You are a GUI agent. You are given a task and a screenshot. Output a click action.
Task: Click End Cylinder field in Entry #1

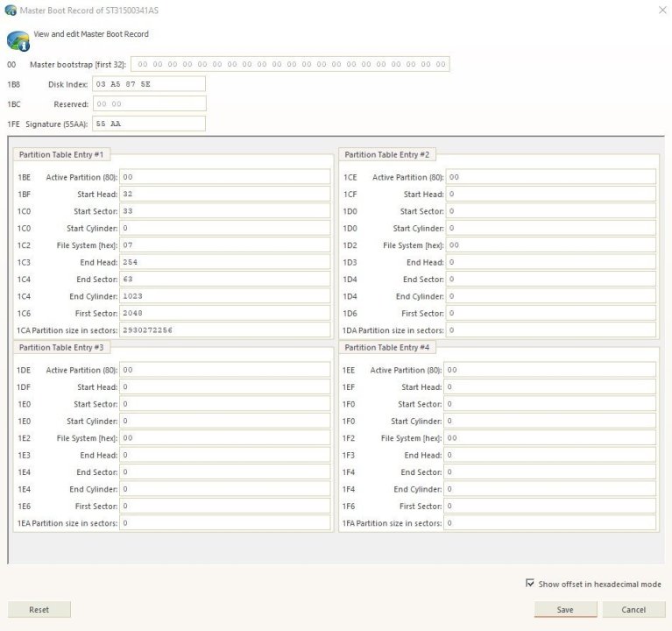(x=225, y=296)
